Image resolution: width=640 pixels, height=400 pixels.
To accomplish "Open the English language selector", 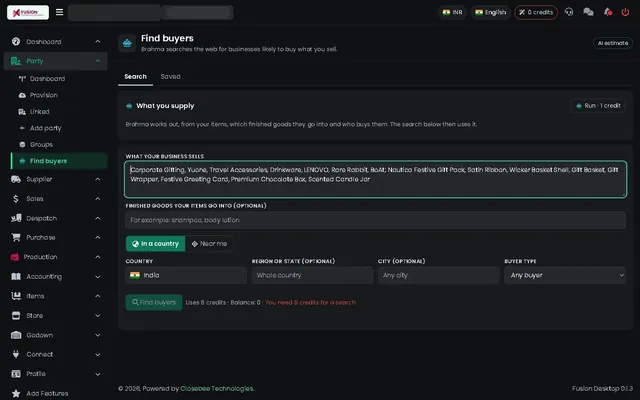I will click(x=491, y=12).
